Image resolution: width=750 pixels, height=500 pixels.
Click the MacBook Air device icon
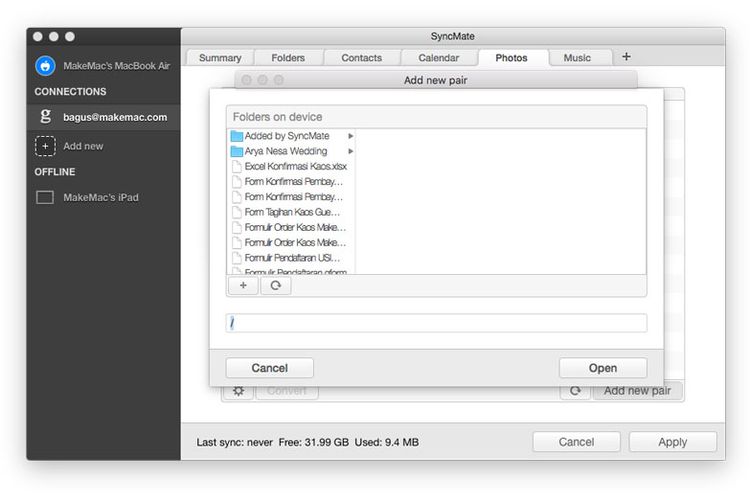(x=45, y=66)
